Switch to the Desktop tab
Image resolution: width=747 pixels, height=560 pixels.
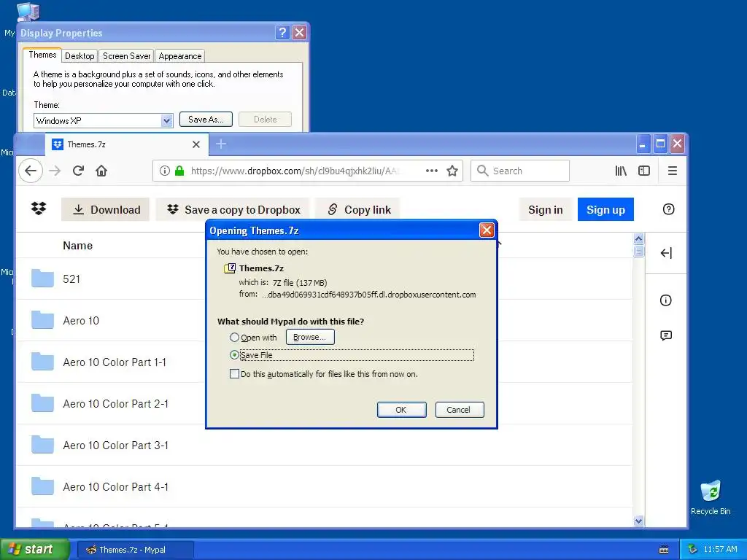tap(80, 55)
